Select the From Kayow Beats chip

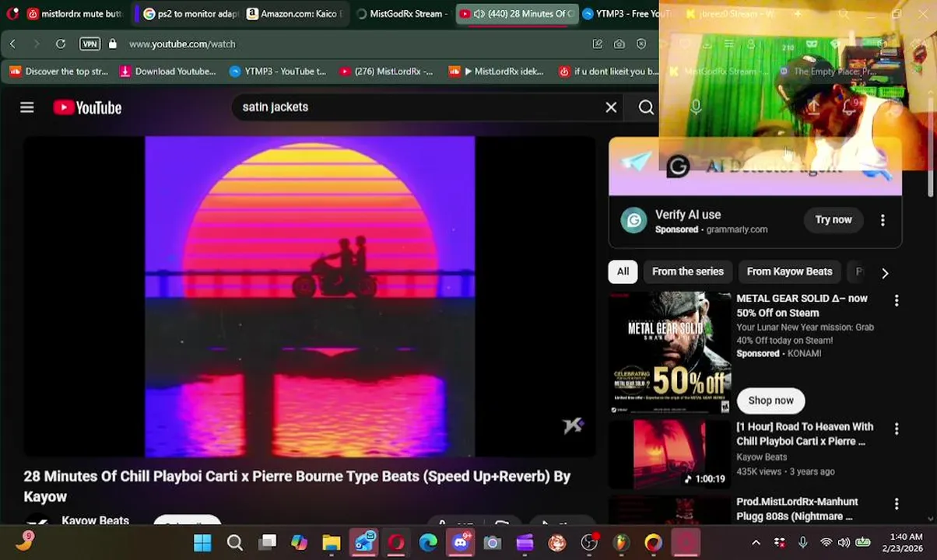tap(789, 271)
